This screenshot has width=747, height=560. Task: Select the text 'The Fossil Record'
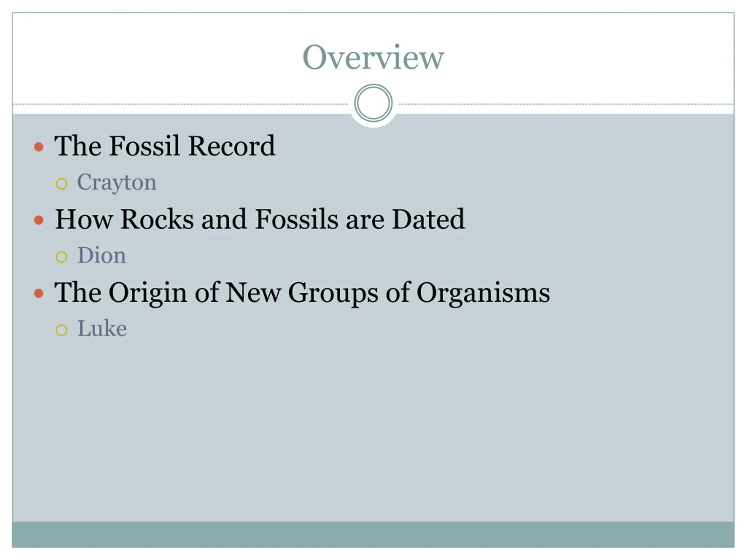pyautogui.click(x=165, y=146)
